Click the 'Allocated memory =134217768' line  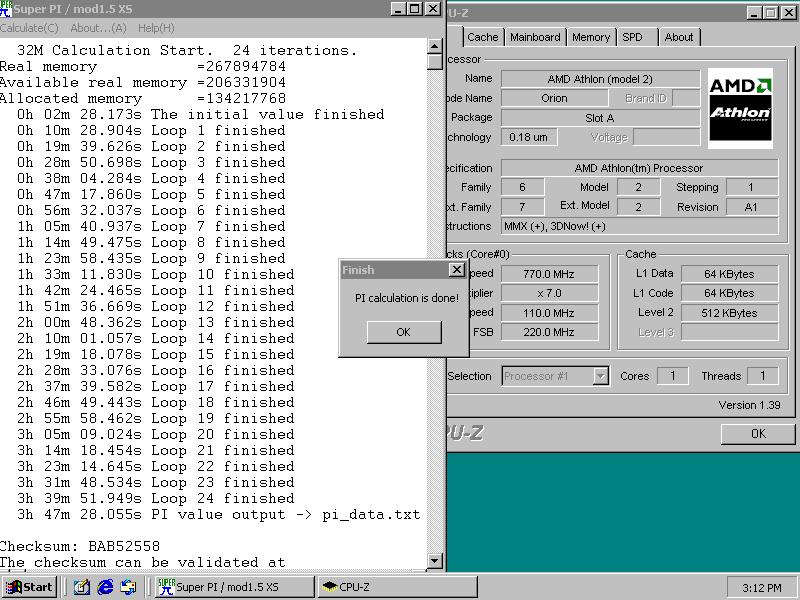(143, 98)
